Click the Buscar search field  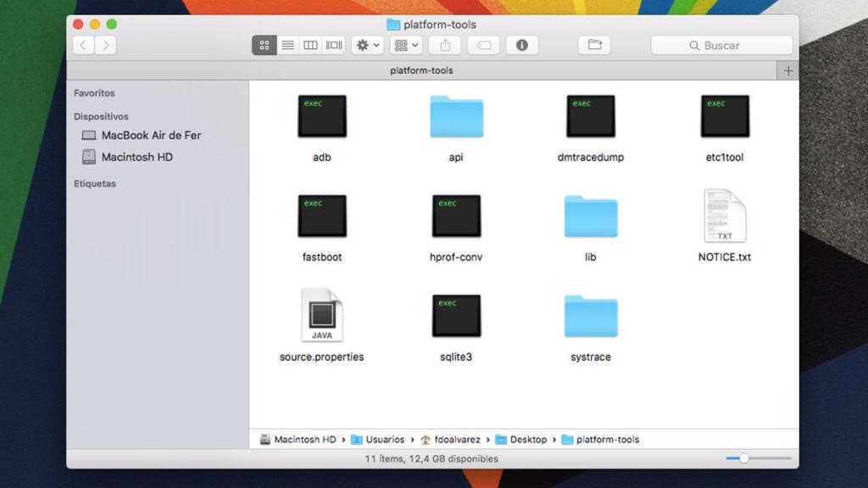(x=721, y=46)
